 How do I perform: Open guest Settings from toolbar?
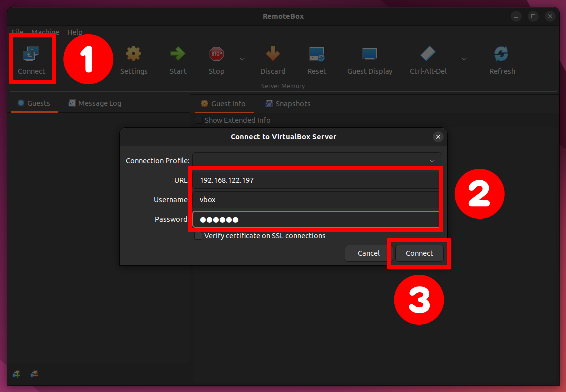coord(134,54)
